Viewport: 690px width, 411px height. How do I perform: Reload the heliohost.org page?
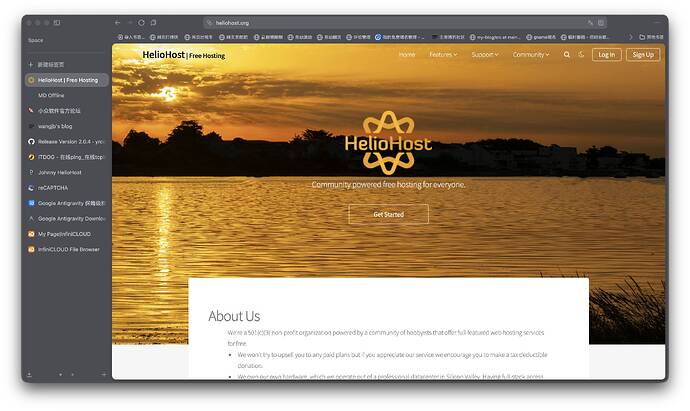click(x=141, y=22)
